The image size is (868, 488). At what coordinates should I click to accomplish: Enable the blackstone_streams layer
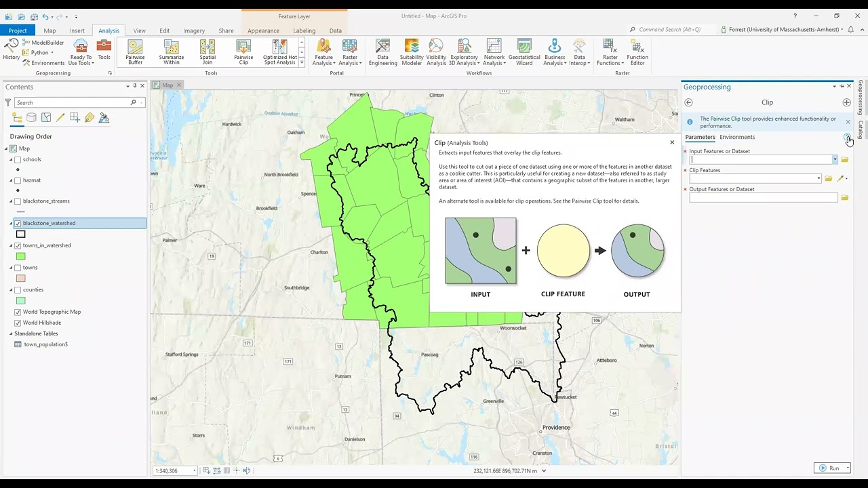tap(18, 201)
